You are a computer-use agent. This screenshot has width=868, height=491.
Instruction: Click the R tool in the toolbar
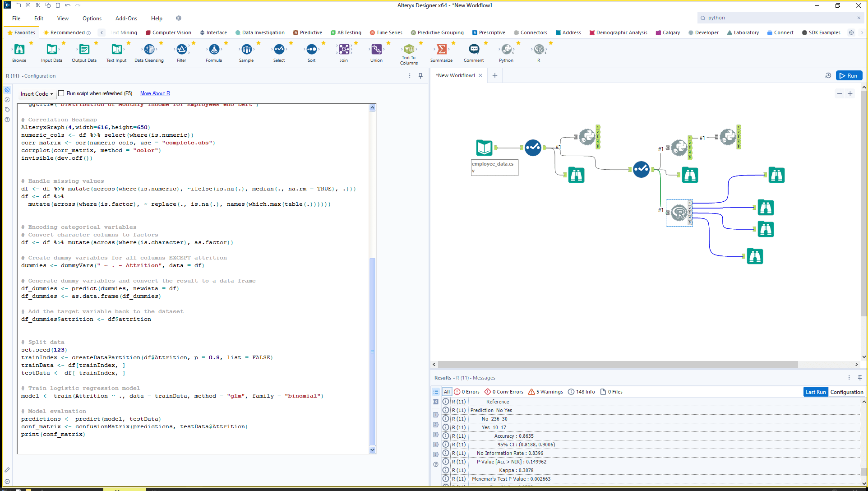coord(539,50)
